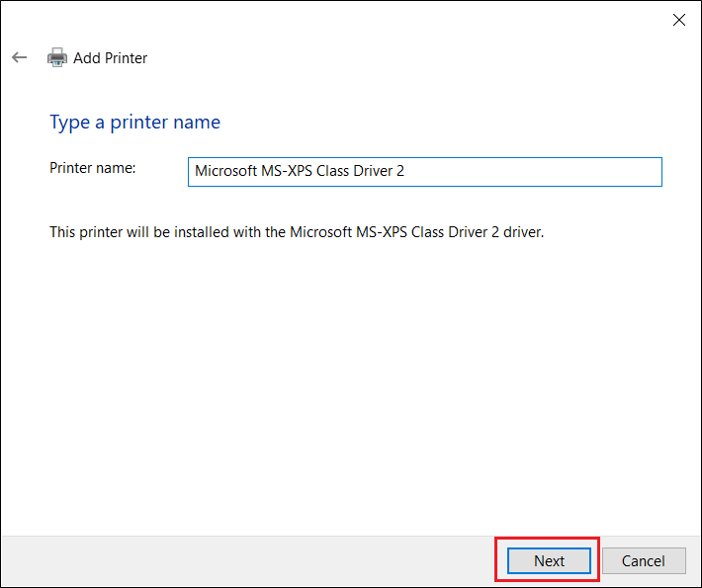The height and width of the screenshot is (588, 702).
Task: Click the driver installation notice sentence
Action: click(297, 232)
